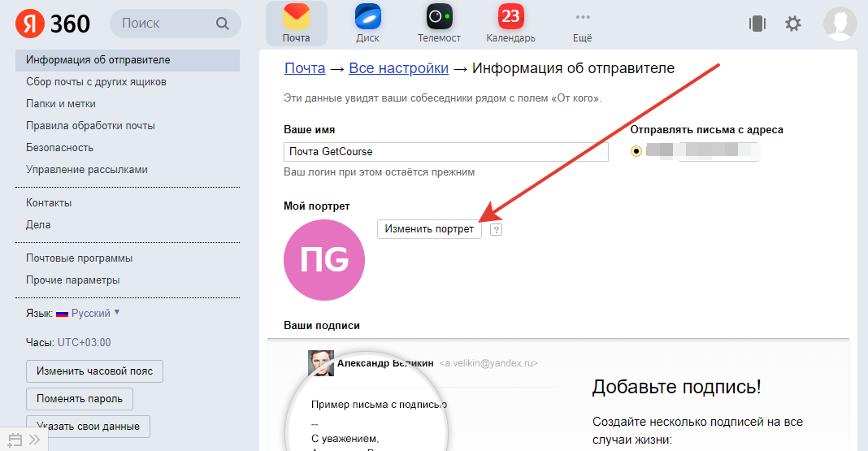Open the Yandex 360 logo home
The image size is (868, 451).
(x=53, y=24)
